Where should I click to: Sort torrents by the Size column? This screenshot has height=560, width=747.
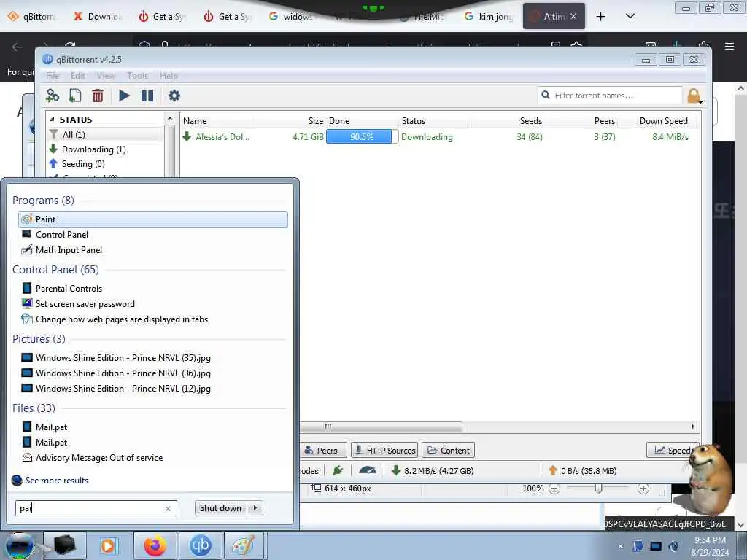click(315, 121)
